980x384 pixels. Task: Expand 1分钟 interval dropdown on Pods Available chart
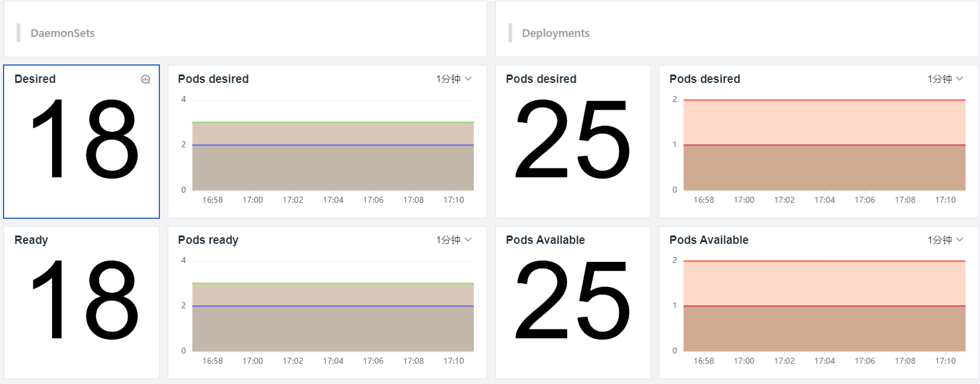945,240
